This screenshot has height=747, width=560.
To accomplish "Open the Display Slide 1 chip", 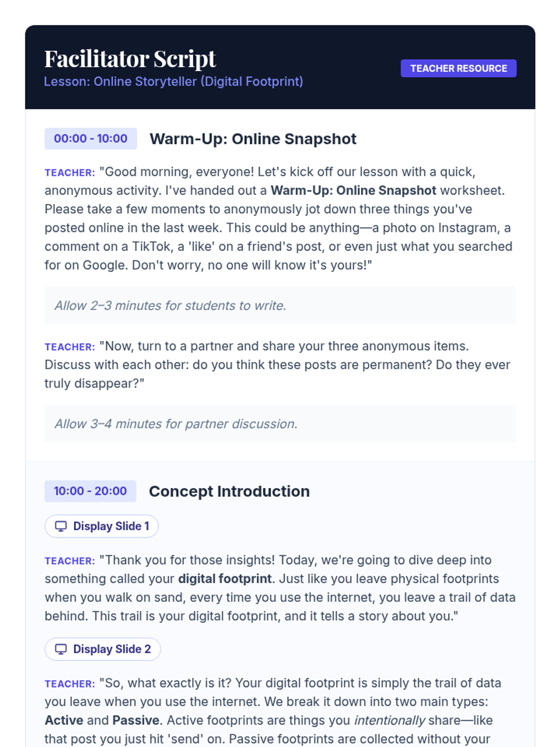I will (102, 526).
